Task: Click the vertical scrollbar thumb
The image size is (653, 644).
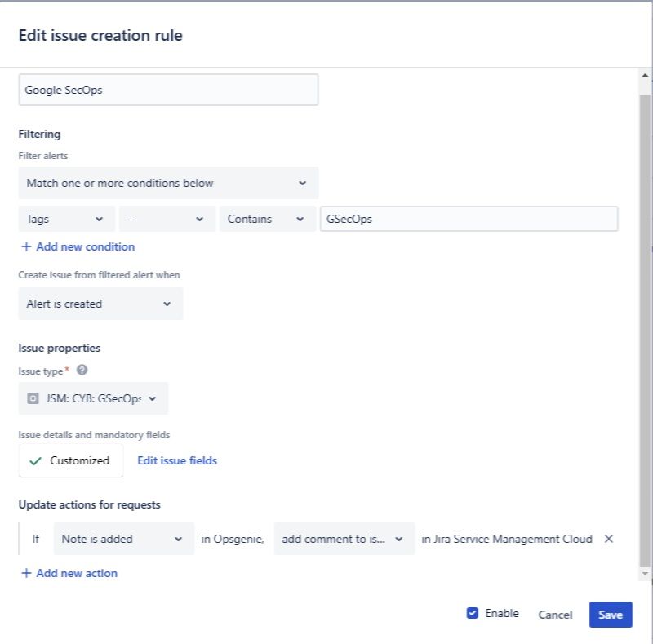Action: (645, 331)
